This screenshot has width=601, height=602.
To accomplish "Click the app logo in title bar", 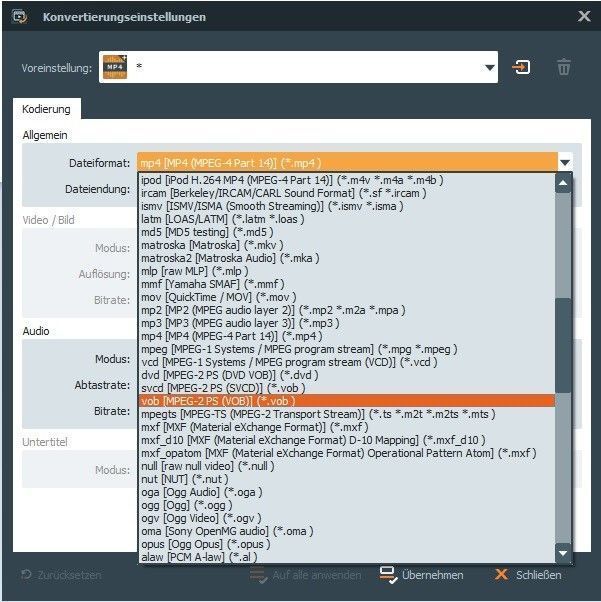I will (x=17, y=16).
